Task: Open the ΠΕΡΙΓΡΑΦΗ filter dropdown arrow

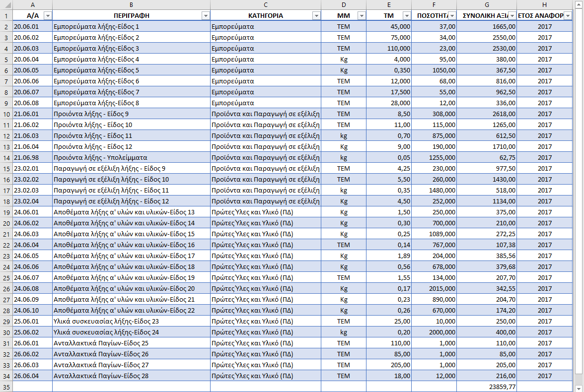Action: 206,16
